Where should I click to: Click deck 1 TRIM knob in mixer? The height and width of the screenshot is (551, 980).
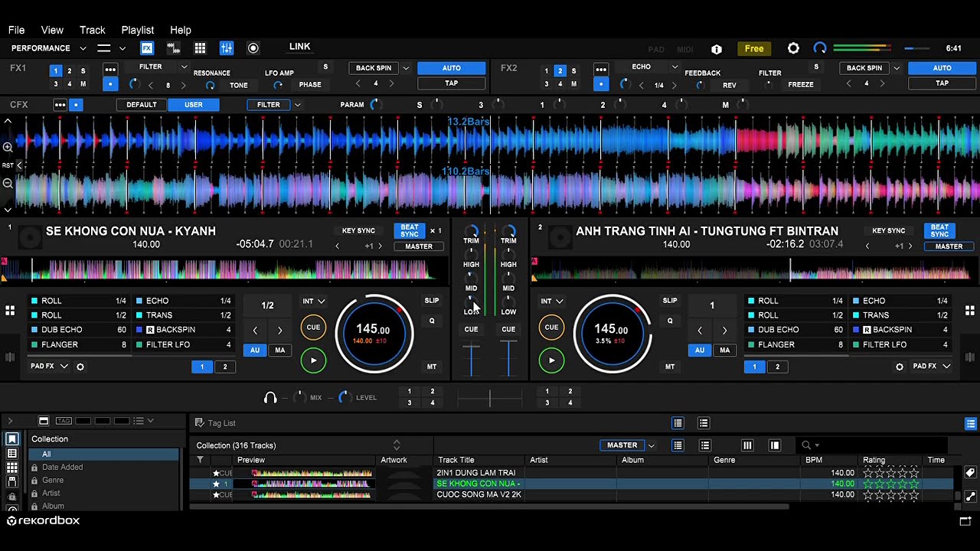click(x=472, y=230)
